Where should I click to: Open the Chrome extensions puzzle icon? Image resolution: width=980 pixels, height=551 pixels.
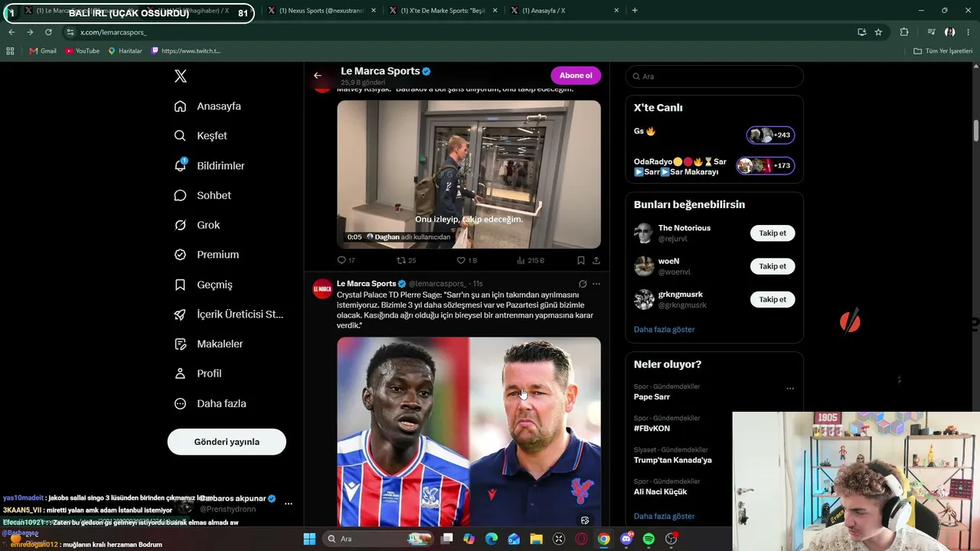tap(904, 32)
